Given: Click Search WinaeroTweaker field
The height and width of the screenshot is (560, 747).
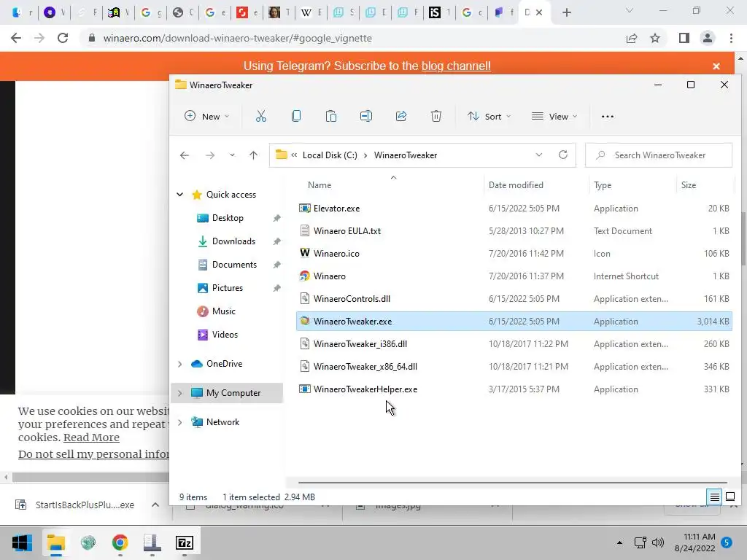Looking at the screenshot, I should (659, 155).
